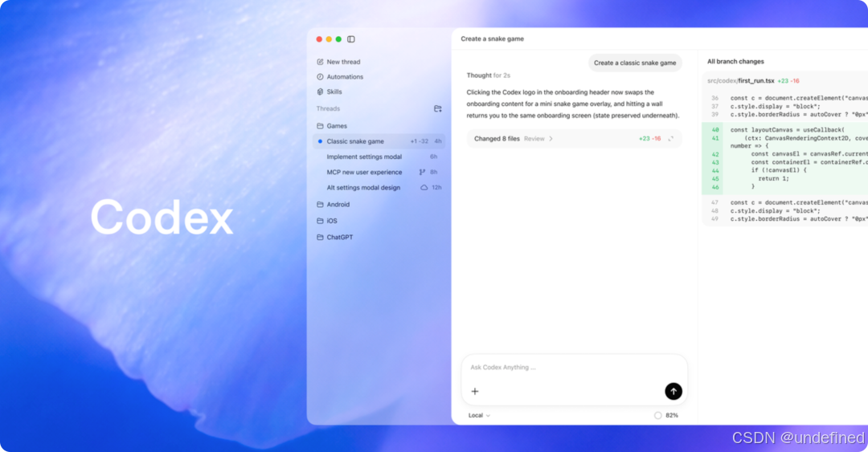Viewport: 868px width, 452px height.
Task: Click the '+1 -32' count on Classic snake game
Action: (419, 141)
